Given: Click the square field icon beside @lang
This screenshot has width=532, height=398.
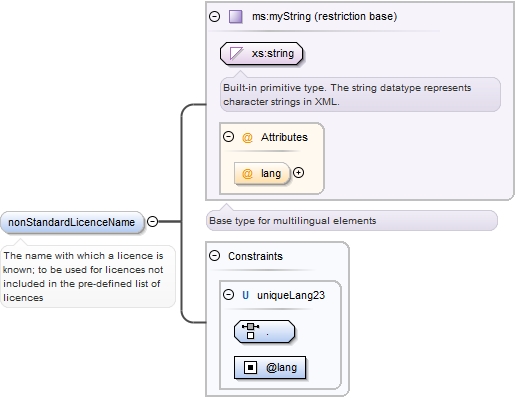Looking at the screenshot, I should [250, 367].
